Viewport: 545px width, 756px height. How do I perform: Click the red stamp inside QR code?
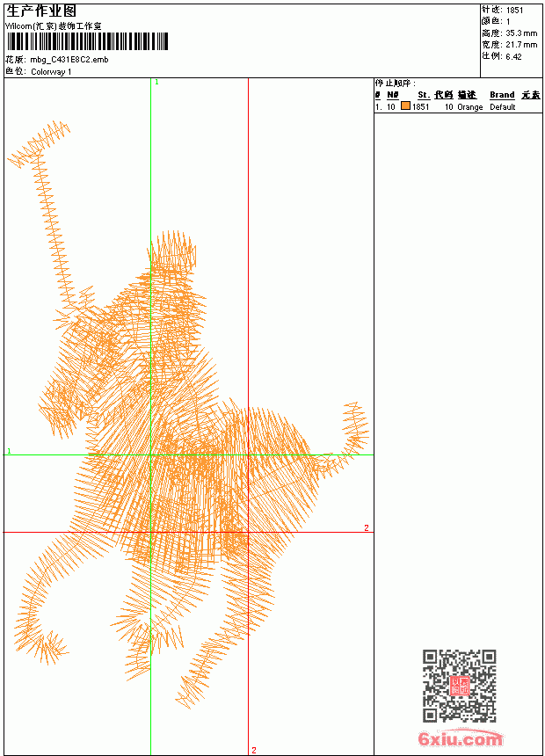460,686
